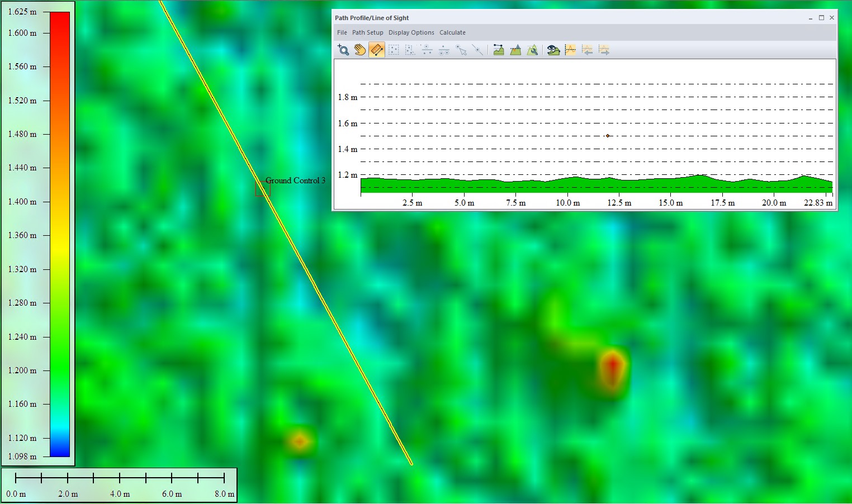Open the Path Setup menu
Image resolution: width=852 pixels, height=504 pixels.
(368, 32)
